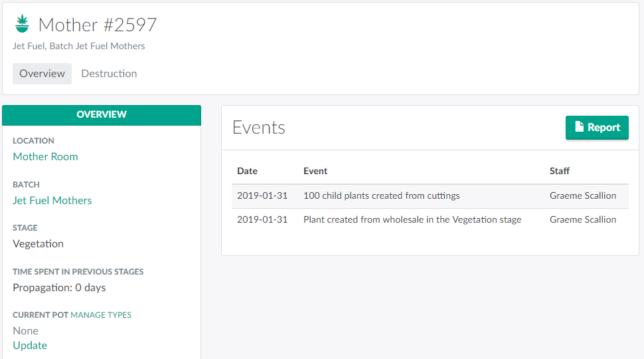Click the Events section heading

[259, 128]
